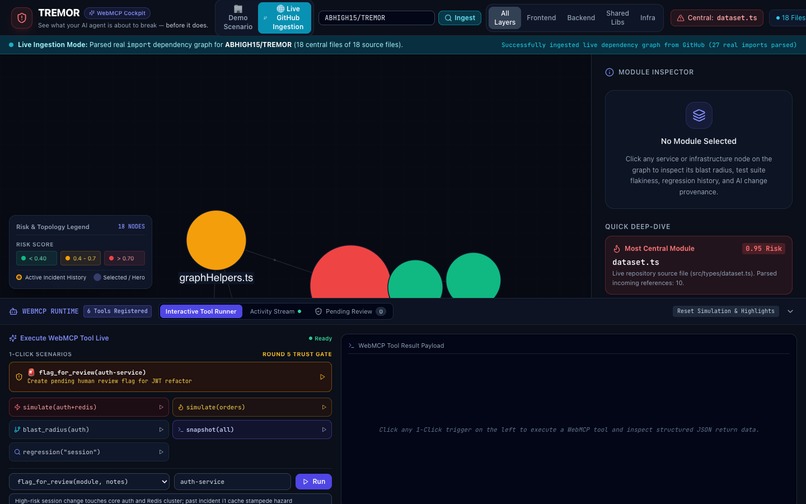This screenshot has width=806, height=504.
Task: Click the Run button
Action: coord(314,481)
